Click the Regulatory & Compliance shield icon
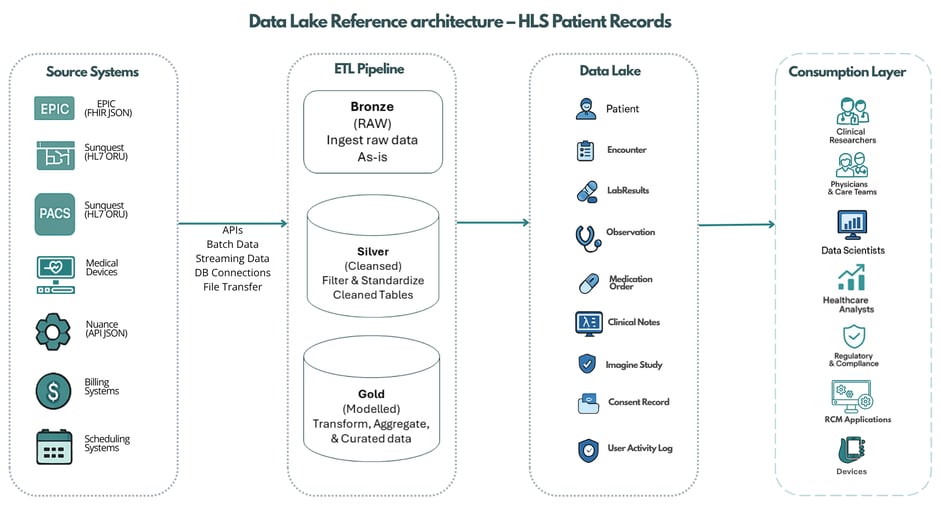The height and width of the screenshot is (529, 941). (x=854, y=337)
